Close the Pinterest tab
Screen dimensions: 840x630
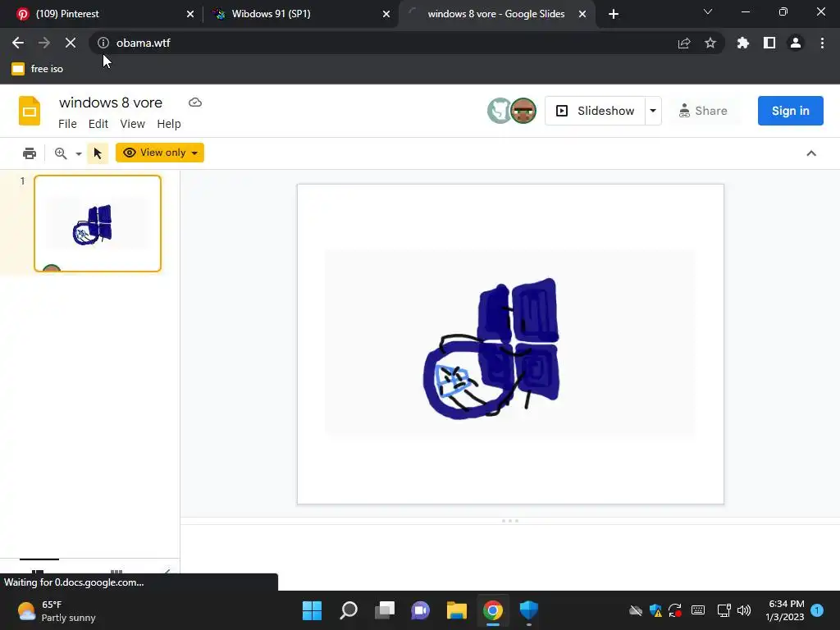click(x=190, y=14)
